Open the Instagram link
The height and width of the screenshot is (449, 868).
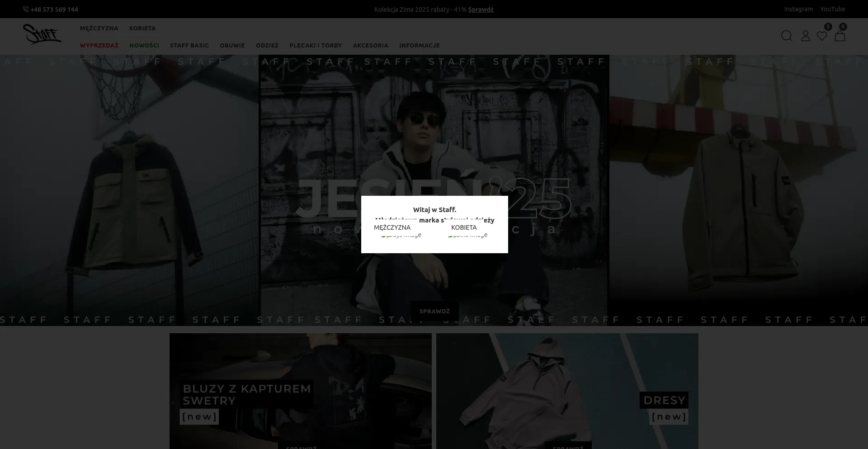pos(798,9)
